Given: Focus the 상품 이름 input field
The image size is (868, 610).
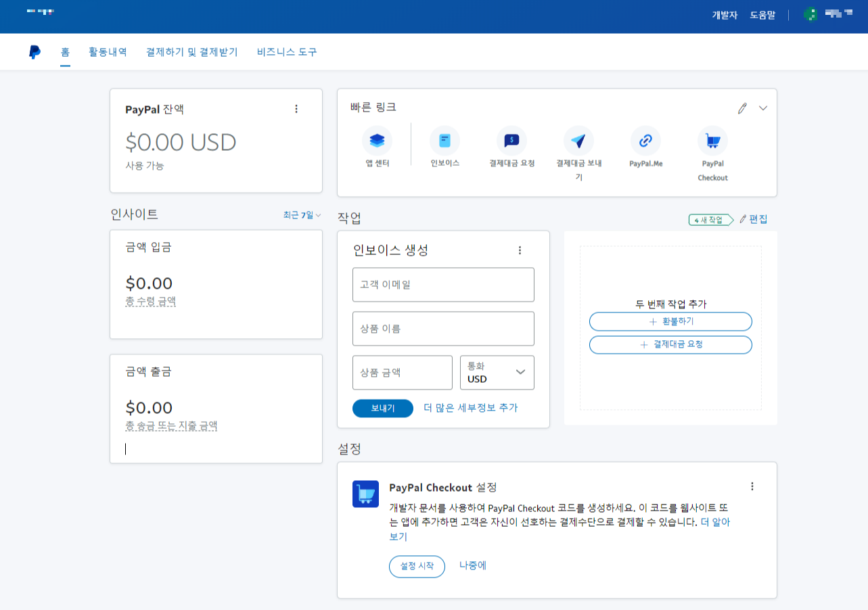Looking at the screenshot, I should coord(443,329).
